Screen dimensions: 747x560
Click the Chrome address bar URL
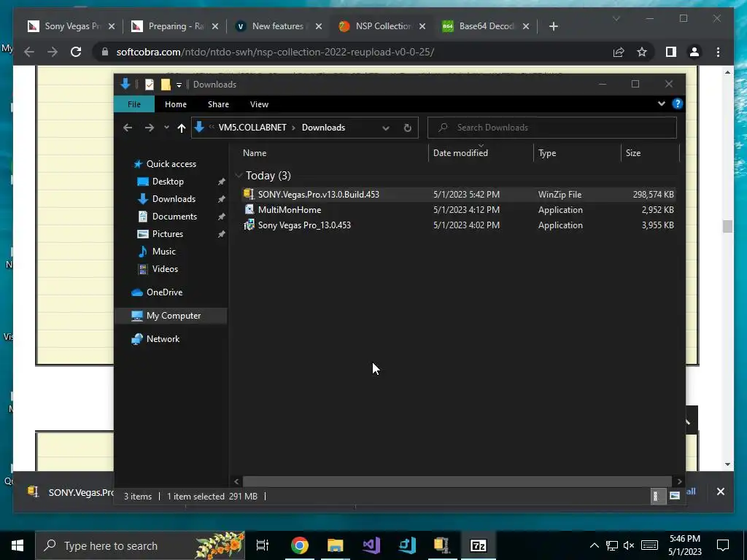pos(275,52)
